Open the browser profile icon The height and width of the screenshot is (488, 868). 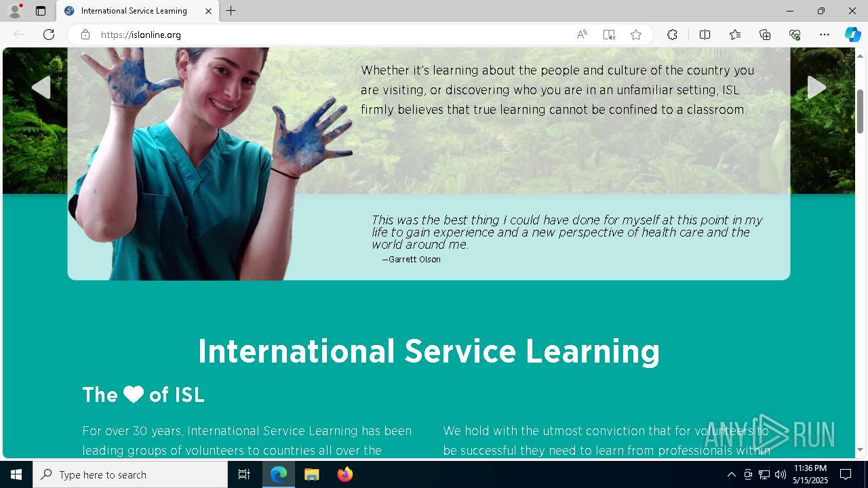pos(15,11)
